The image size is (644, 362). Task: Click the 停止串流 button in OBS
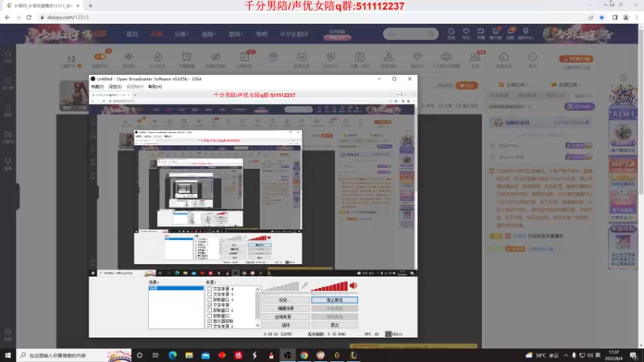[335, 300]
